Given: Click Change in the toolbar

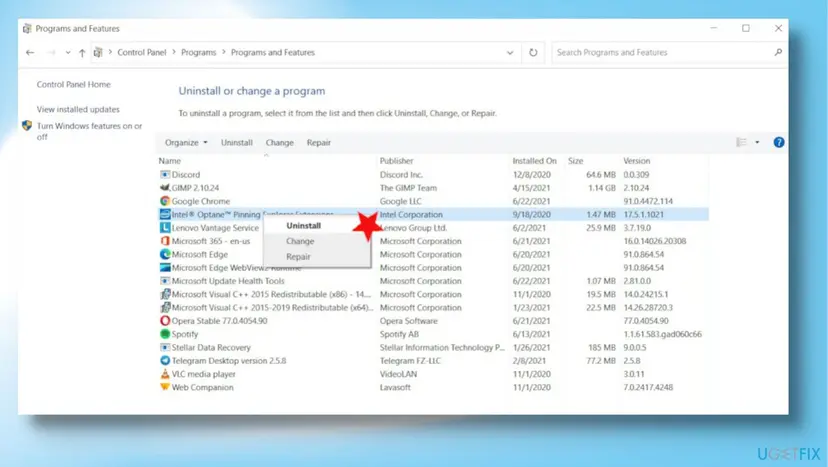Looking at the screenshot, I should coord(279,143).
